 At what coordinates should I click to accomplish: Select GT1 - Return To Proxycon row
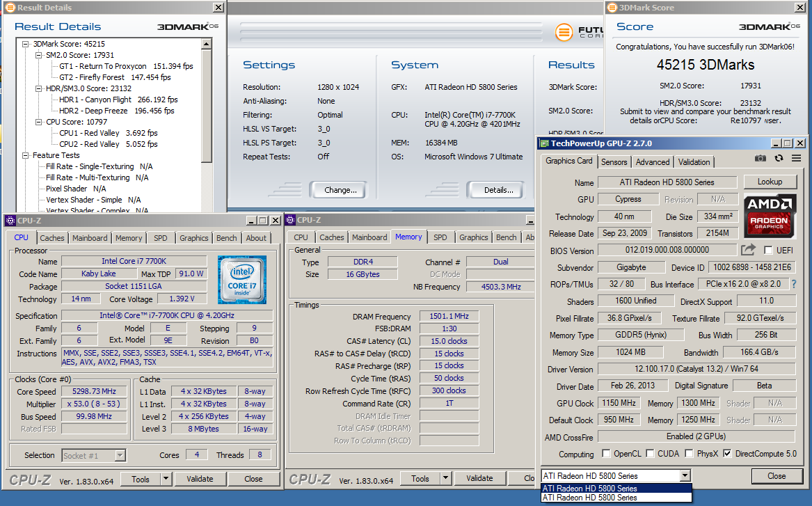coord(126,66)
